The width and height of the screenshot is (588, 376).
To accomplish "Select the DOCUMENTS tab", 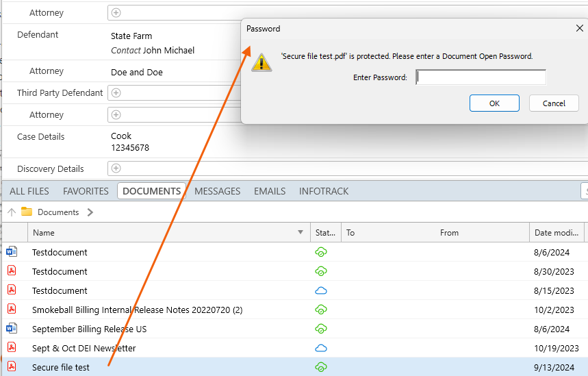I will [152, 191].
